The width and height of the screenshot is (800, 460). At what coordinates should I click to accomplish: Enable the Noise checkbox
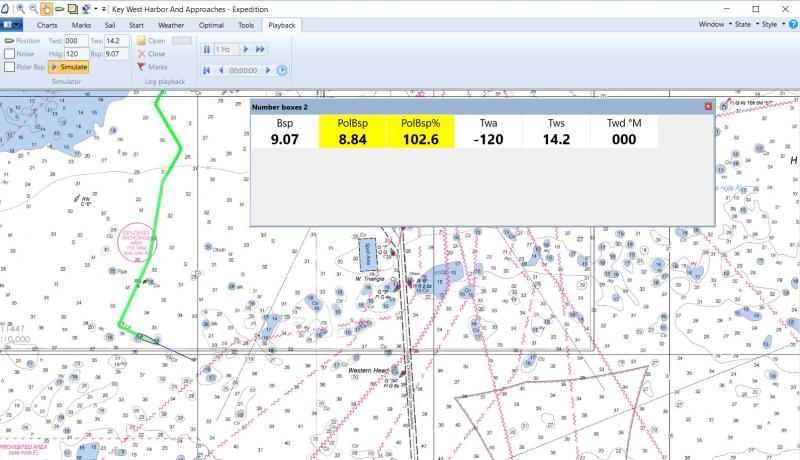click(x=10, y=54)
